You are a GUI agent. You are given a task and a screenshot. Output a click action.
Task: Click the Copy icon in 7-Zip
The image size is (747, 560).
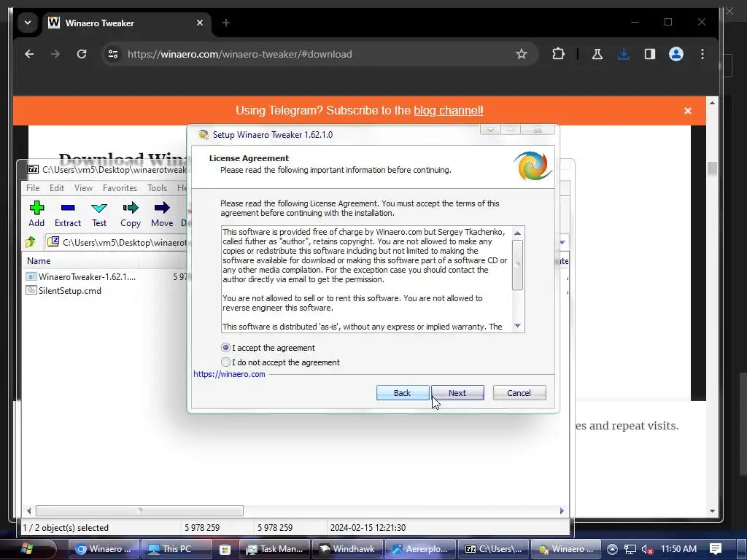pyautogui.click(x=131, y=214)
